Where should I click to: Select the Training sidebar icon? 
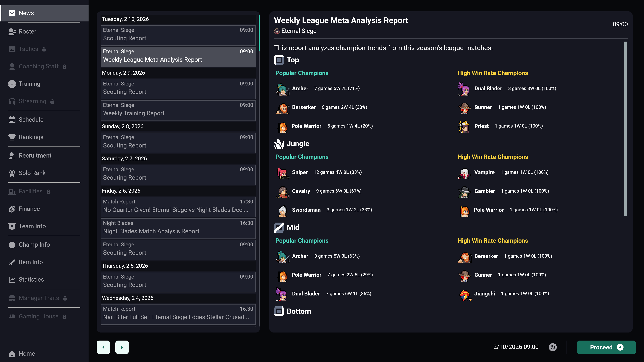[x=12, y=84]
